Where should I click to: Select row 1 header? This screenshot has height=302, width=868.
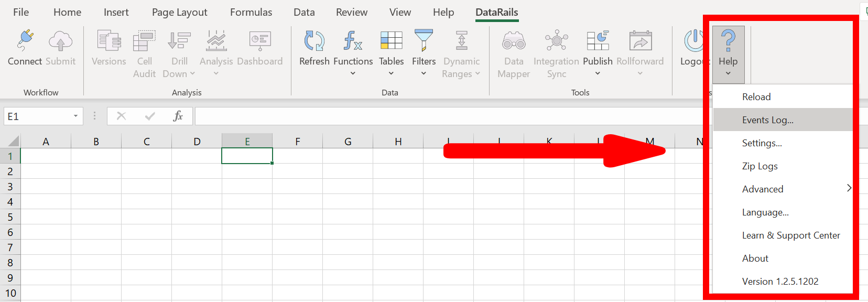pyautogui.click(x=10, y=156)
